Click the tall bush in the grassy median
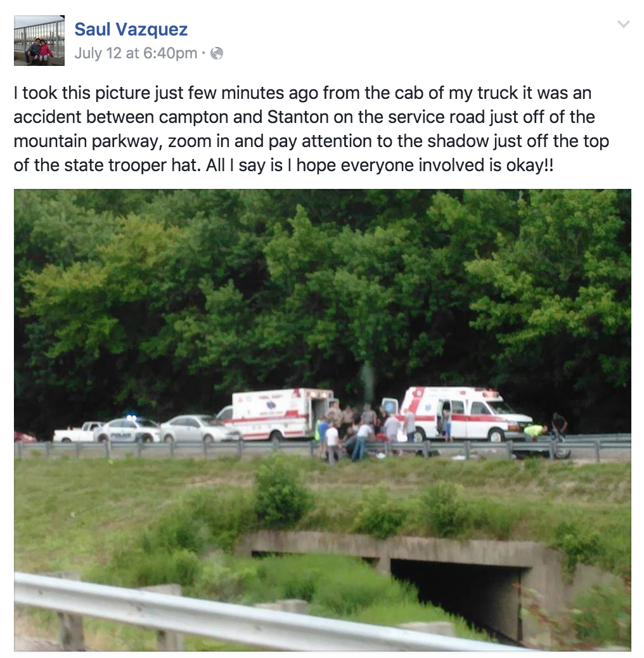 coord(281,492)
